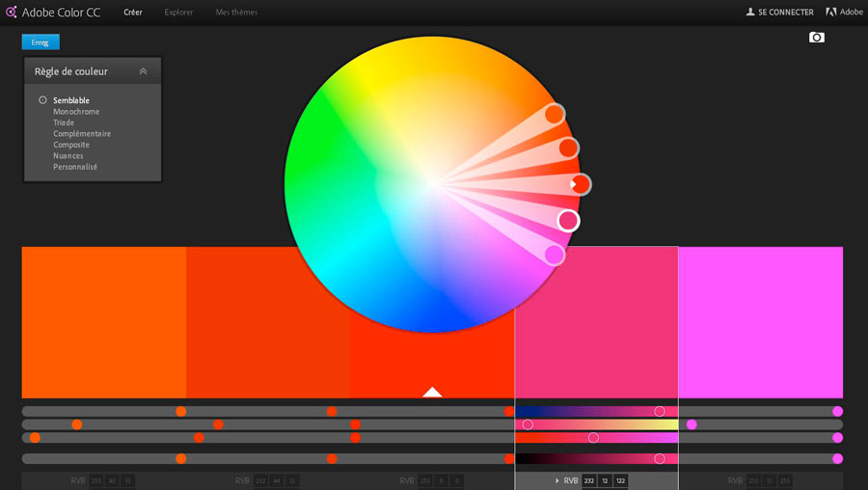The image size is (868, 490).
Task: Click the pink swatch's pink-to-yellow gradient slider handle
Action: pyautogui.click(x=528, y=424)
